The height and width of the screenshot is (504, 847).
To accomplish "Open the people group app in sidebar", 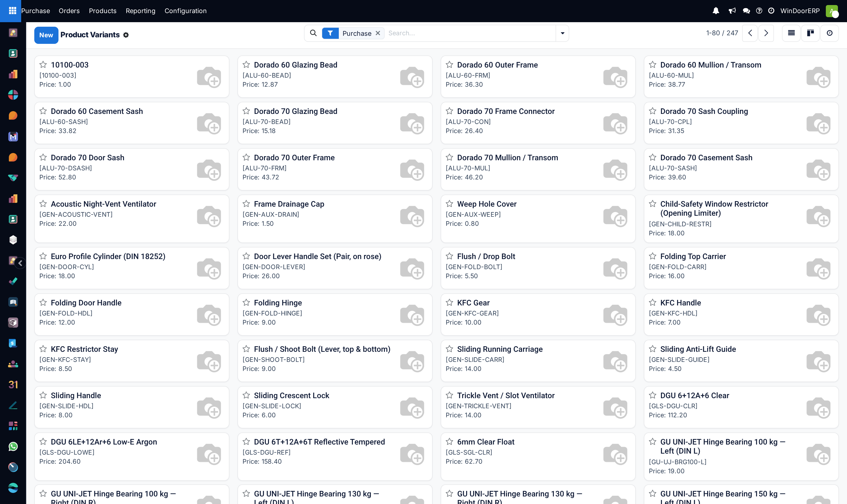I will [x=13, y=364].
